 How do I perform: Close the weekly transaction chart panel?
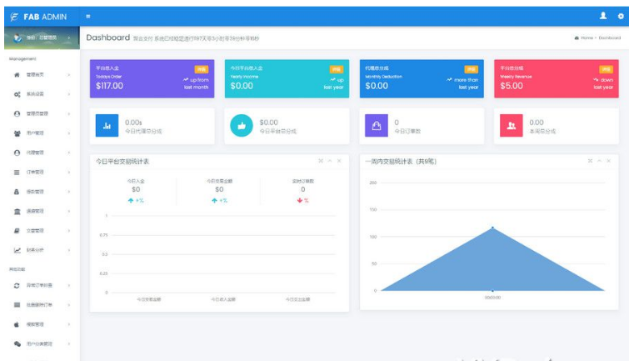(609, 160)
